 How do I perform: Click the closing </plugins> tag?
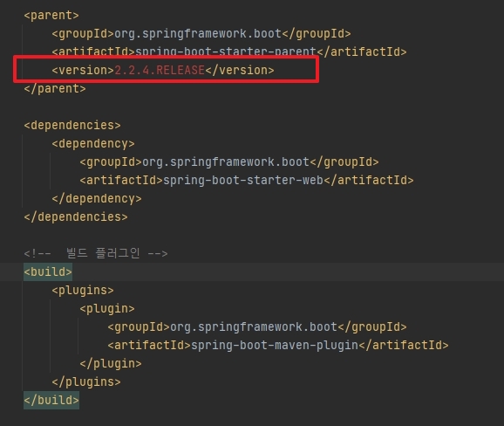pyautogui.click(x=86, y=382)
